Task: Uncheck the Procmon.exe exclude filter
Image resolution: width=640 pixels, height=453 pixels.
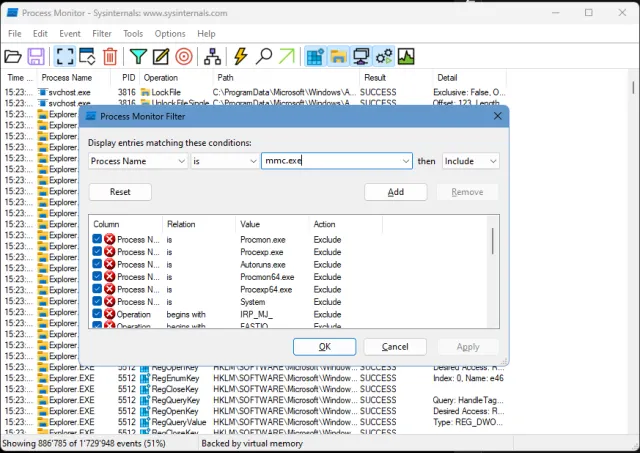Action: pos(98,240)
